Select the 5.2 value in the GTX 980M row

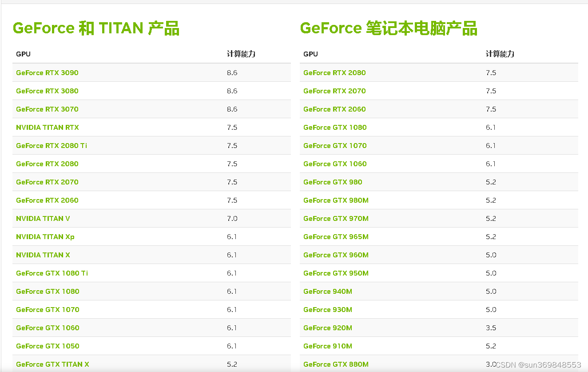pos(491,200)
